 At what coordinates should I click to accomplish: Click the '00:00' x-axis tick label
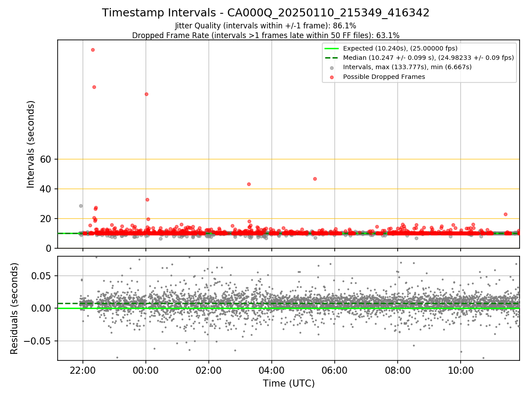click(x=146, y=369)
